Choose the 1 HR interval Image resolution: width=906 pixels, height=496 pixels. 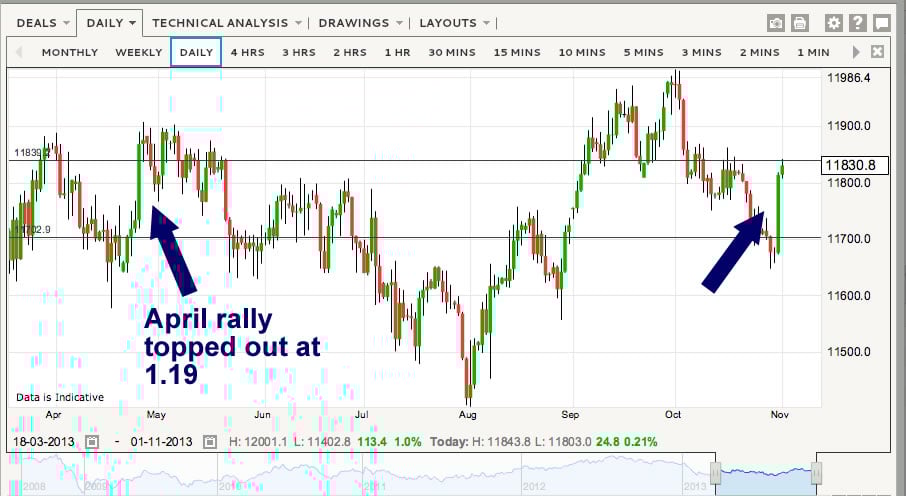click(x=397, y=52)
